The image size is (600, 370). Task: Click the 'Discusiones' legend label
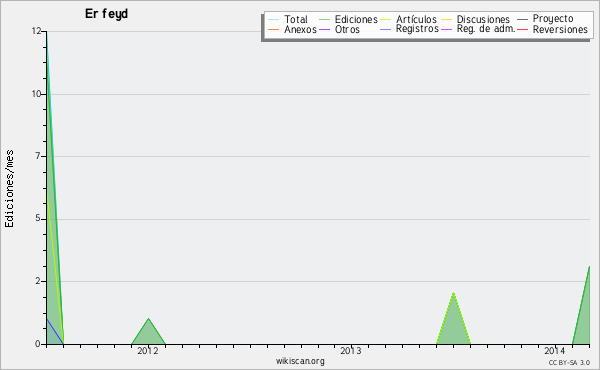point(483,19)
